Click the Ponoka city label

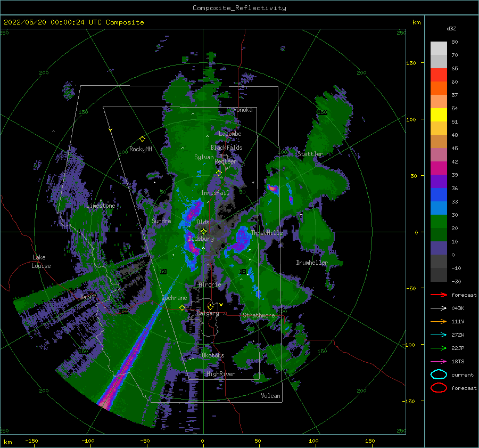[243, 110]
